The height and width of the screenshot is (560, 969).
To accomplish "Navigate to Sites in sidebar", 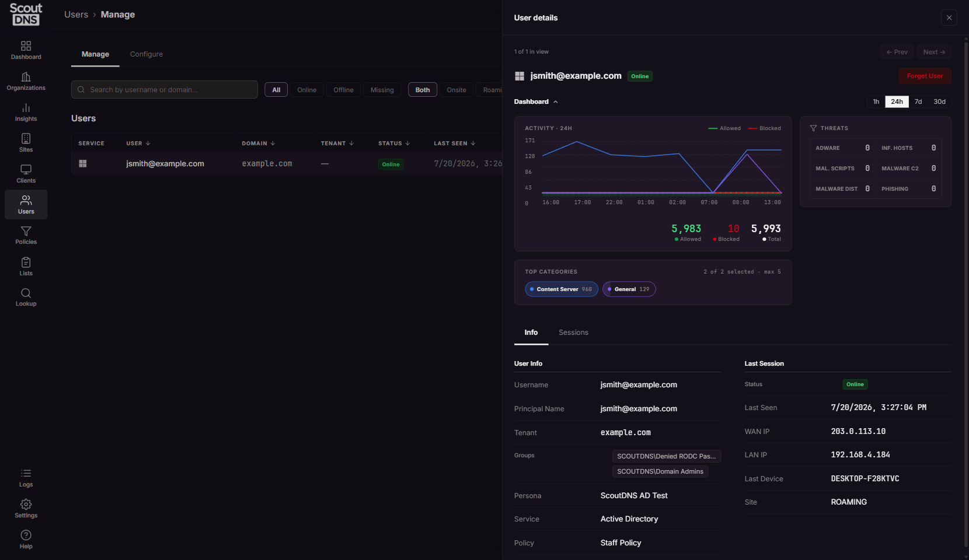I will click(x=26, y=143).
